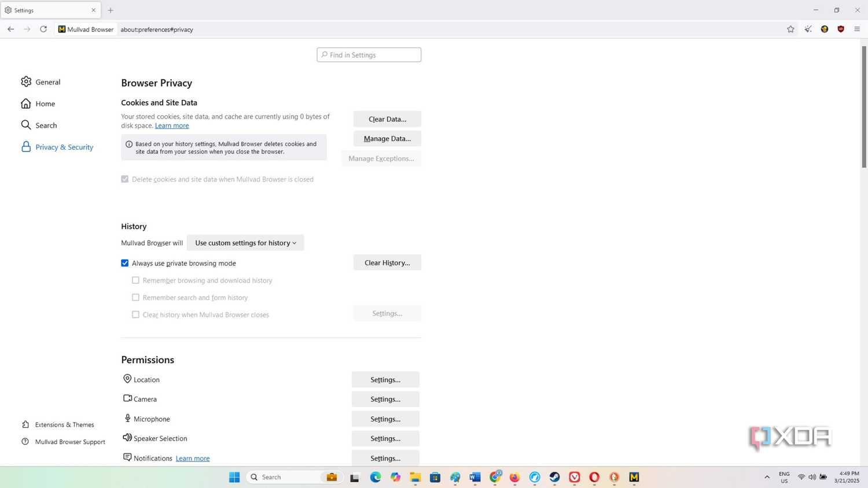
Task: Click the Microphone permission icon
Action: coord(127,418)
